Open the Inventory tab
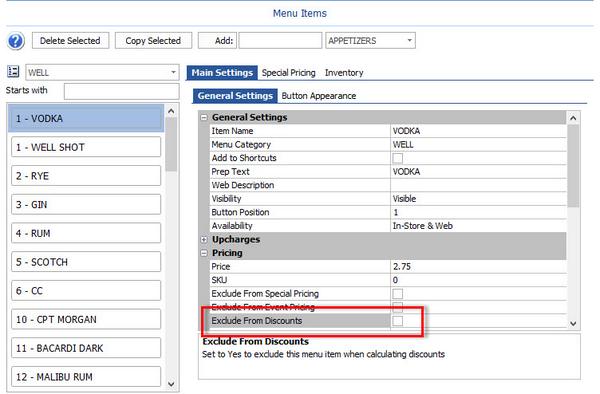600x394 pixels. pyautogui.click(x=344, y=73)
